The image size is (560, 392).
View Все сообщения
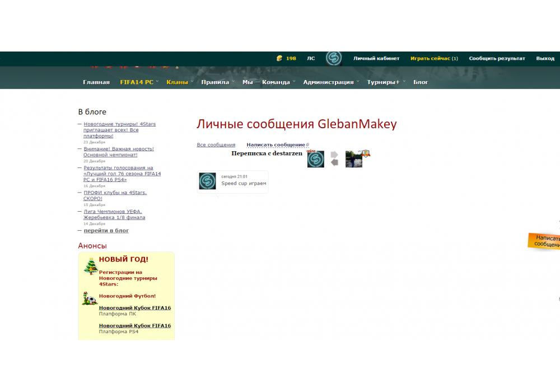pyautogui.click(x=216, y=145)
